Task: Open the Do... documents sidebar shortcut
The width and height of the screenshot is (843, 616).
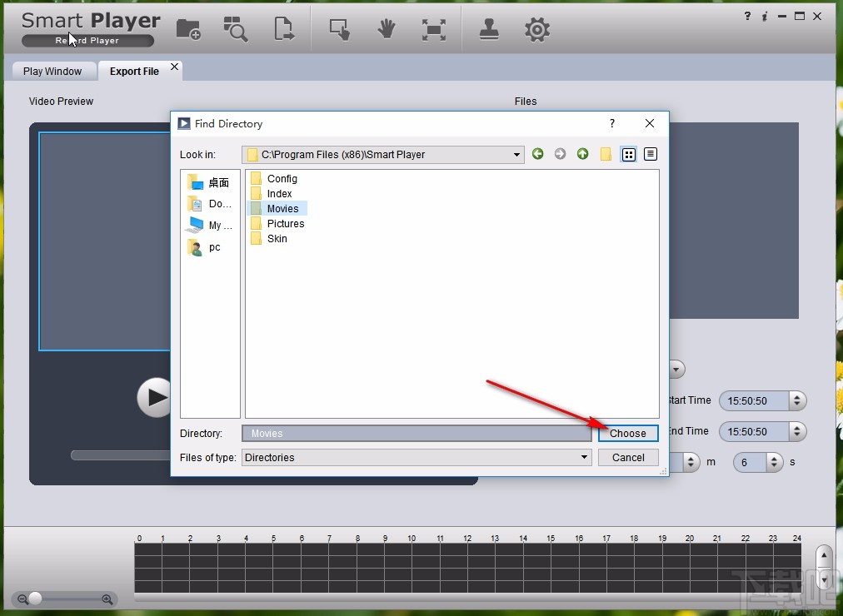Action: [x=209, y=204]
